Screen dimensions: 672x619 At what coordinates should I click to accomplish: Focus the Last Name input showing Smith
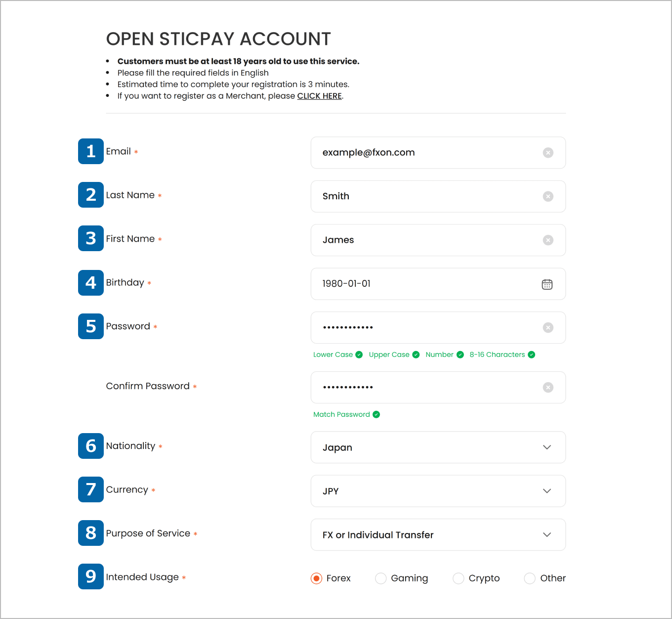pos(438,196)
